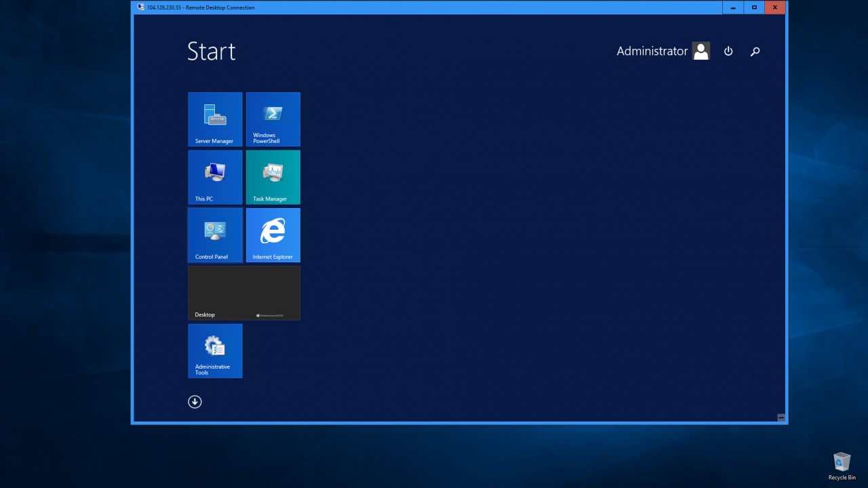Image resolution: width=868 pixels, height=488 pixels.
Task: Start Task Manager from its tile
Action: [273, 177]
